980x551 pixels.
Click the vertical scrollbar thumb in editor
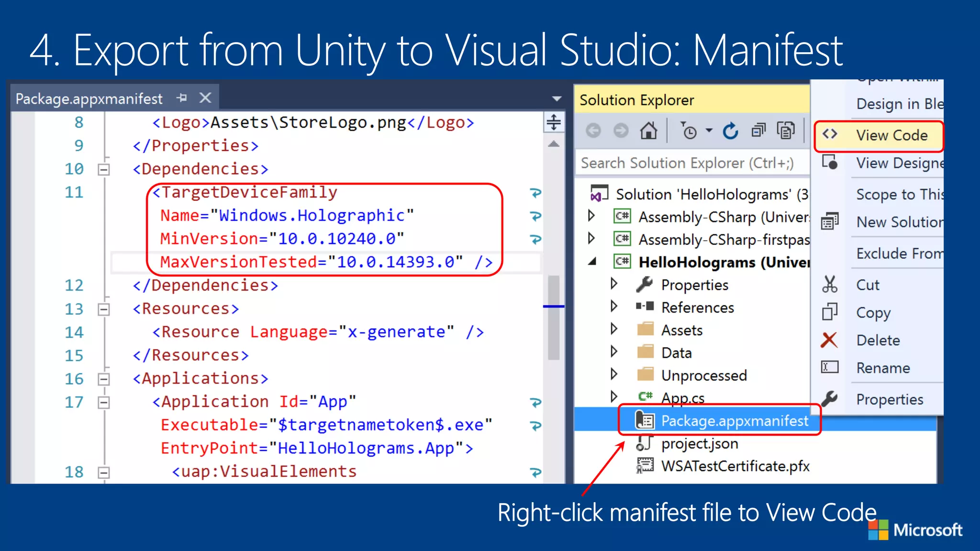[x=554, y=318]
